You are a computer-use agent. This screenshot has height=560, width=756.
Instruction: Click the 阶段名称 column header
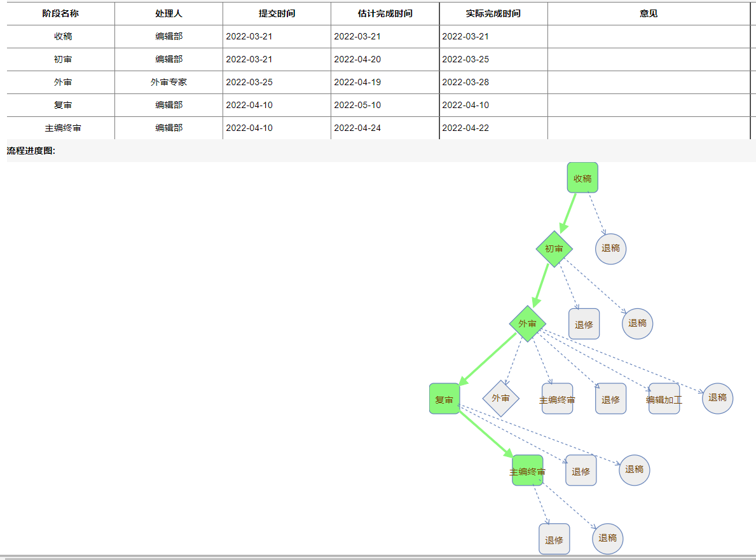60,13
